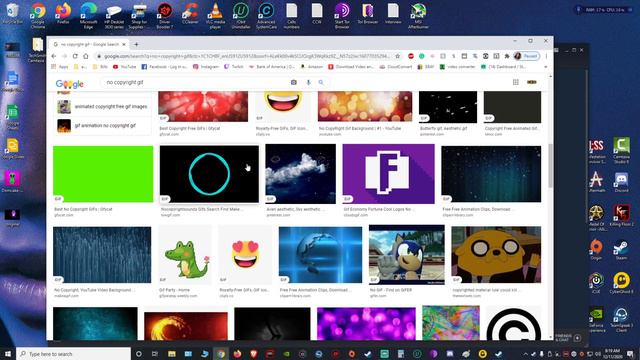640x360 pixels.
Task: Open the Jake the Dog GIF thumbnail
Action: click(x=496, y=255)
